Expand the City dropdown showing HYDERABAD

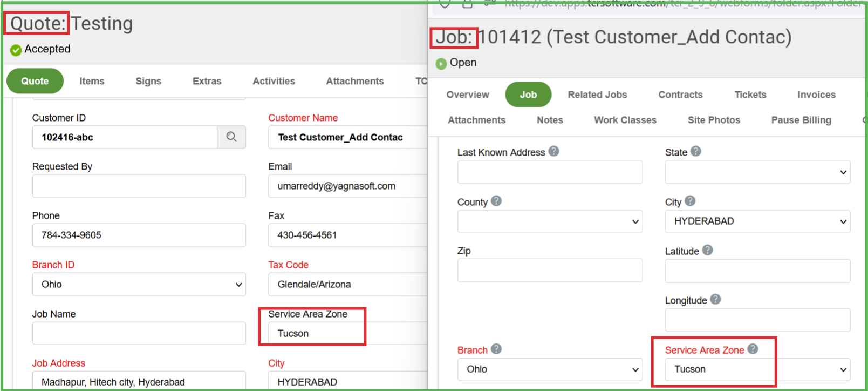(757, 221)
